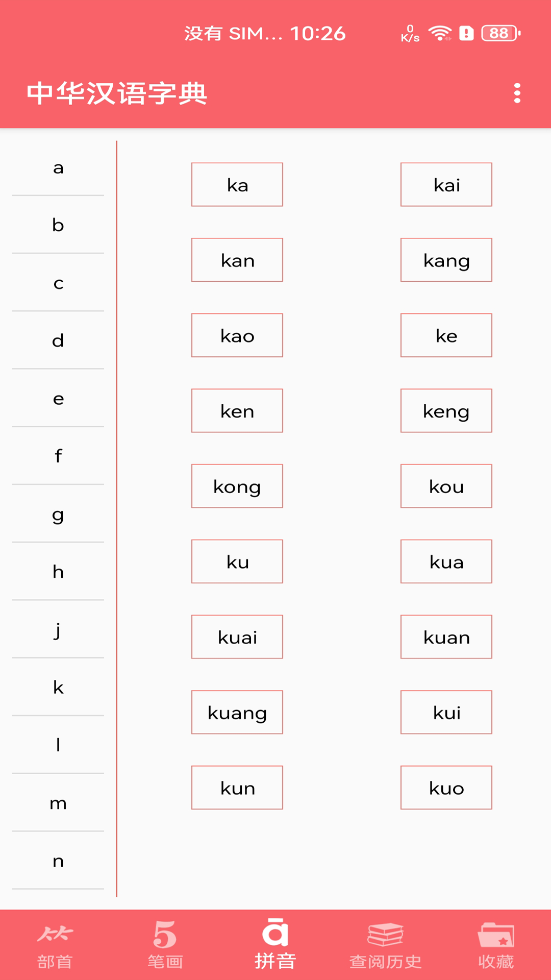Open the ka pinyin syllable

click(x=237, y=184)
